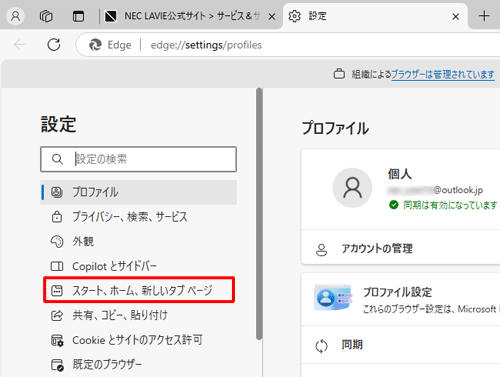Click the 個人 profile name
Screen dimensions: 500x377
(400, 174)
